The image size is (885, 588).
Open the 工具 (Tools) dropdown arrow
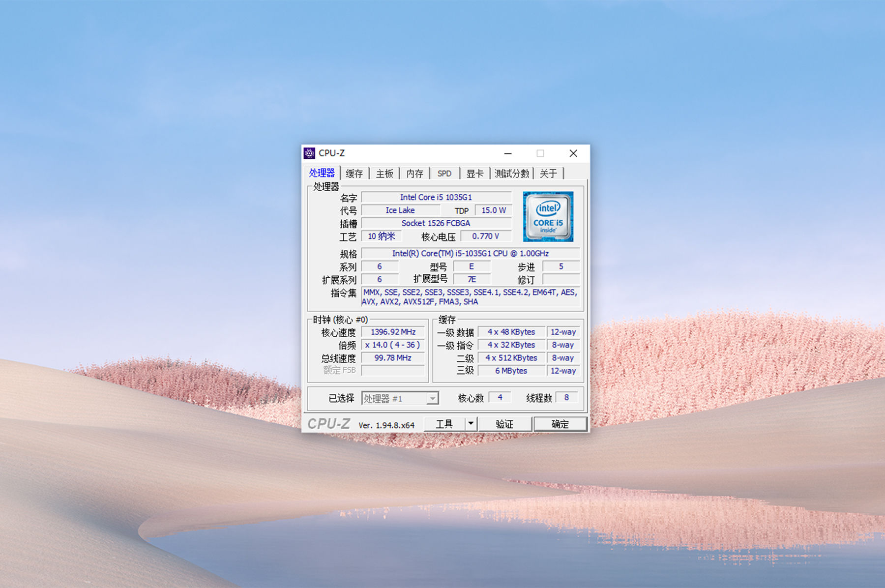[x=471, y=423]
